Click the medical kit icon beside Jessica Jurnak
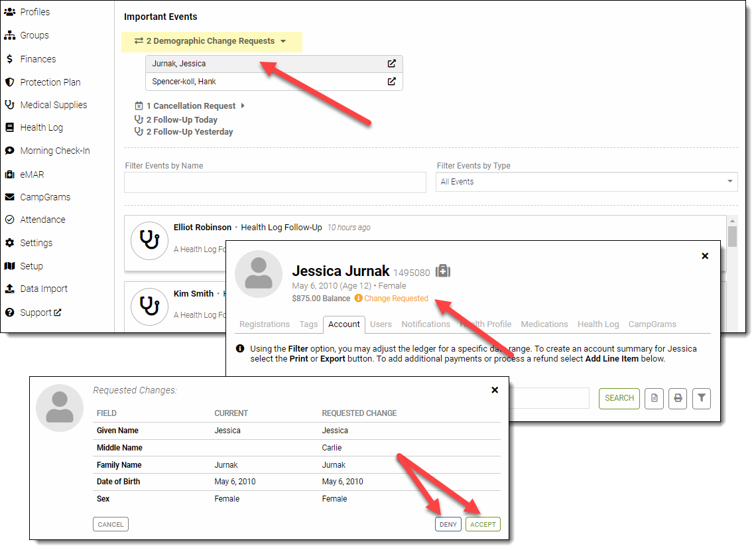The height and width of the screenshot is (550, 756). (x=442, y=271)
